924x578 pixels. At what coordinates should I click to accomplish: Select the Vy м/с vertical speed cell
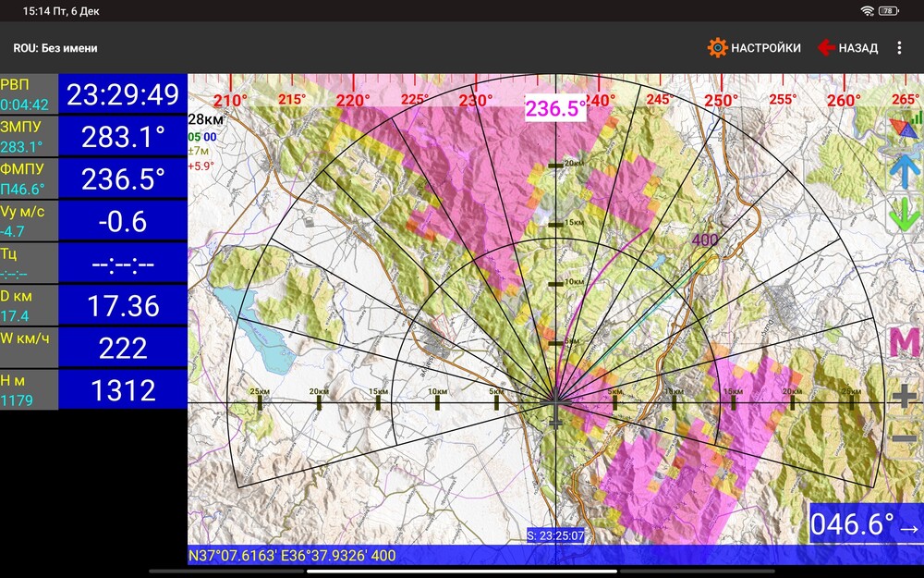pos(92,220)
